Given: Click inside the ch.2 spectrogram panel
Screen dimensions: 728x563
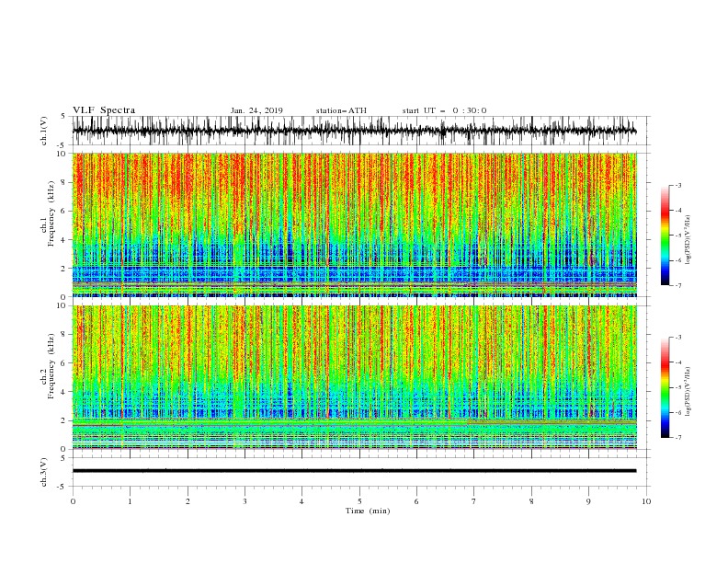Looking at the screenshot, I should [x=354, y=377].
